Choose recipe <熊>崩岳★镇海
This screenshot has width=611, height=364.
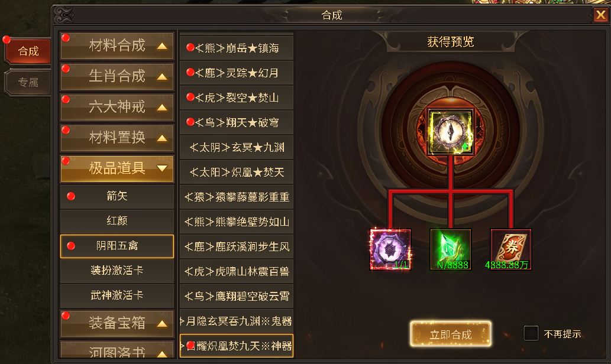(237, 48)
